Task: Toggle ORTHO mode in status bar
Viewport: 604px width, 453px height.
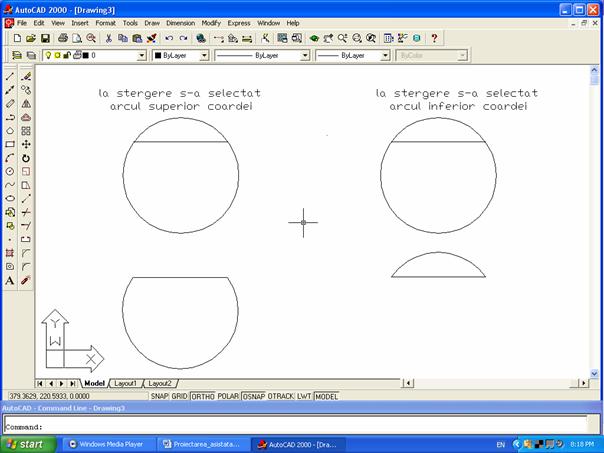Action: [x=203, y=396]
